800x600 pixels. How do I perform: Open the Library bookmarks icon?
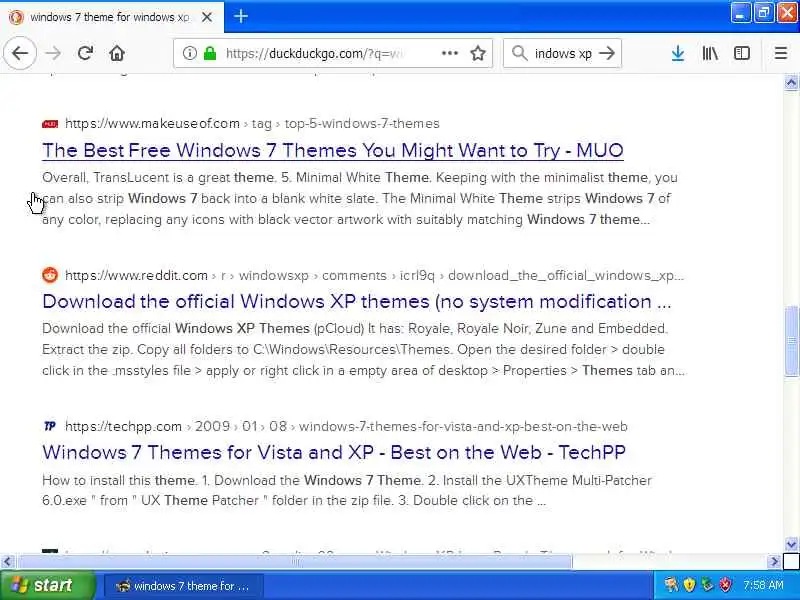point(710,53)
